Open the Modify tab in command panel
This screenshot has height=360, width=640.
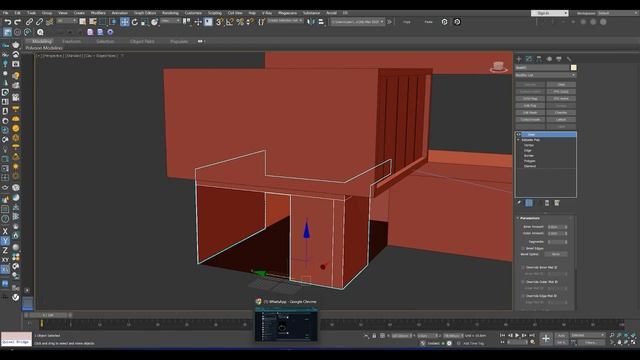529,59
